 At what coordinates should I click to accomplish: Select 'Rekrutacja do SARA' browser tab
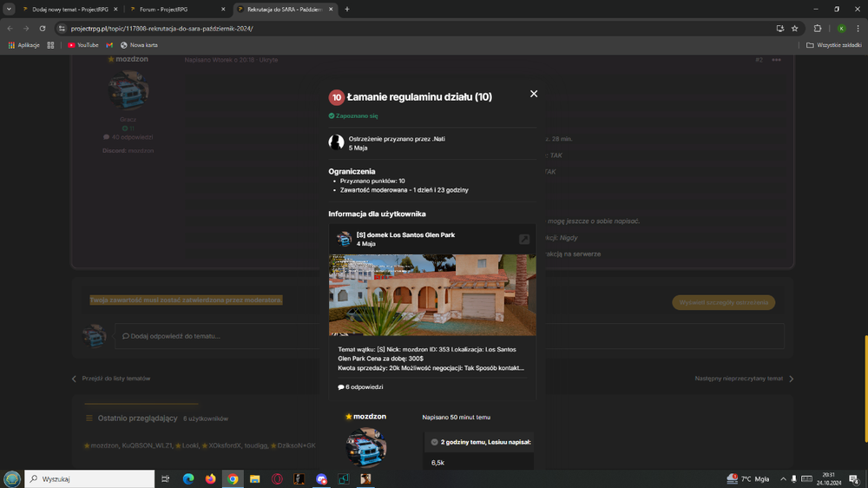tap(285, 10)
